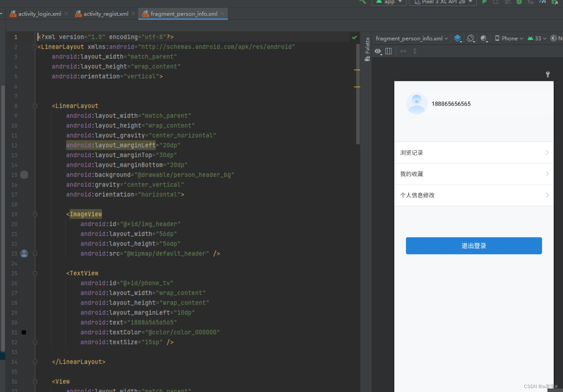Close the activity_login.xml tab
563x392 pixels.
[66, 14]
